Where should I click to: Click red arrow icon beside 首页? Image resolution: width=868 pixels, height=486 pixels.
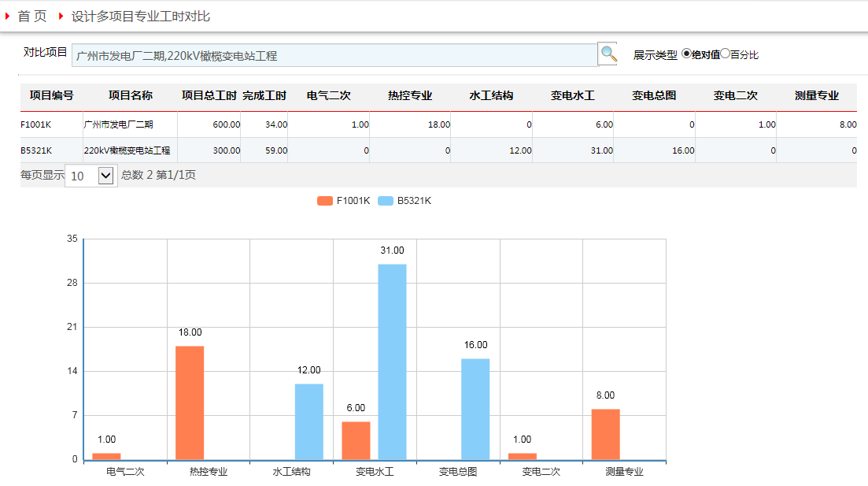click(7, 16)
